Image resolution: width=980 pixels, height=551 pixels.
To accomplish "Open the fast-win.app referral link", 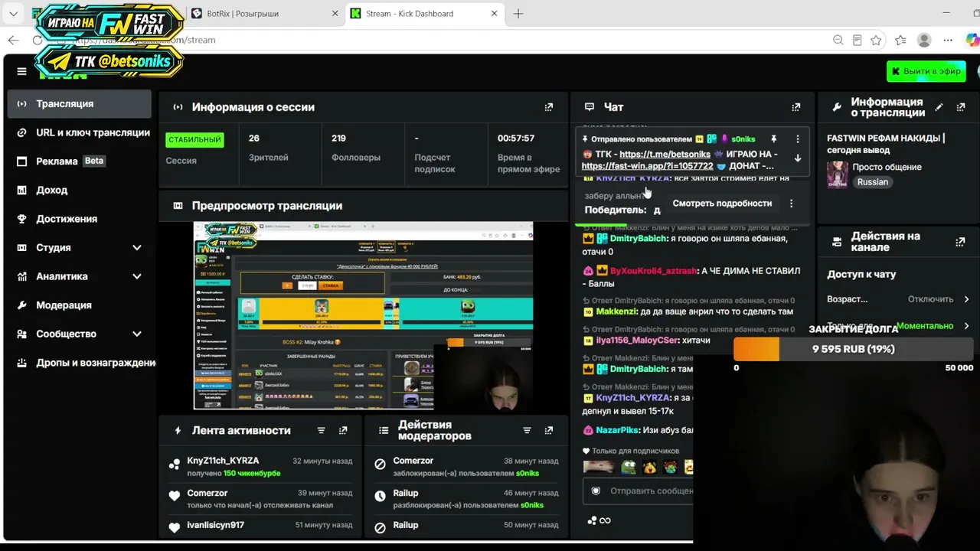I will 647,166.
